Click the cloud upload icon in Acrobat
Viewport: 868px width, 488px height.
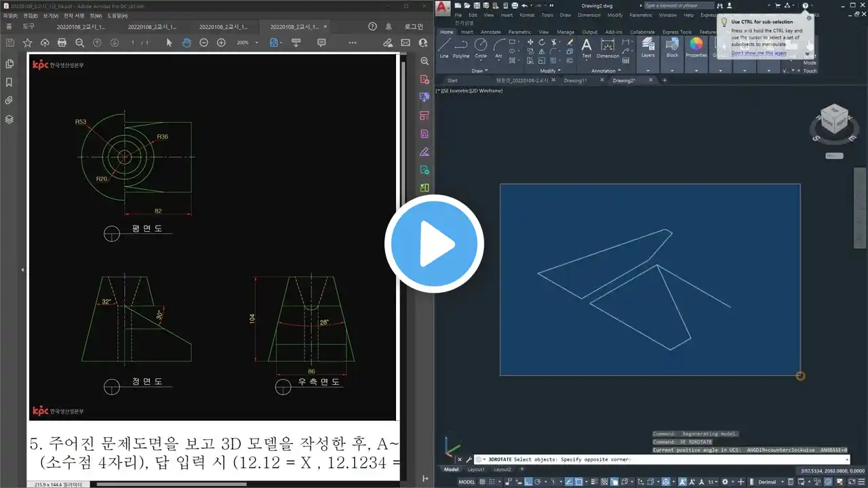coord(45,43)
